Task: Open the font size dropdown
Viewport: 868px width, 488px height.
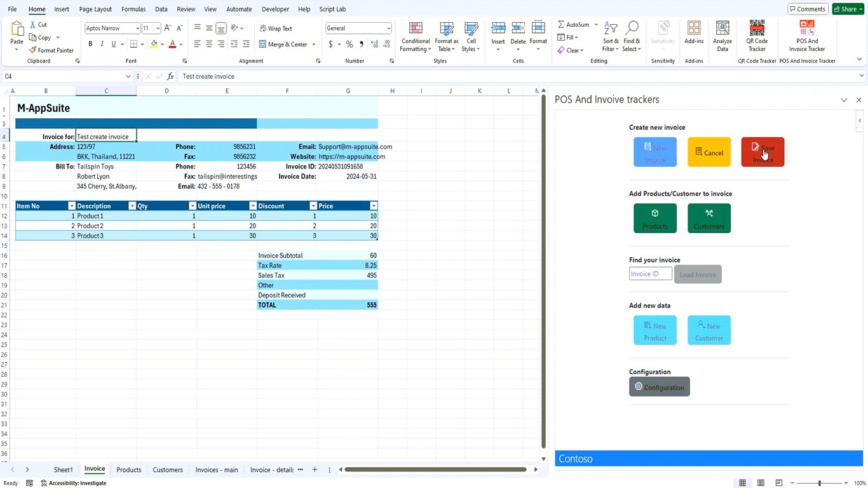Action: pyautogui.click(x=158, y=29)
